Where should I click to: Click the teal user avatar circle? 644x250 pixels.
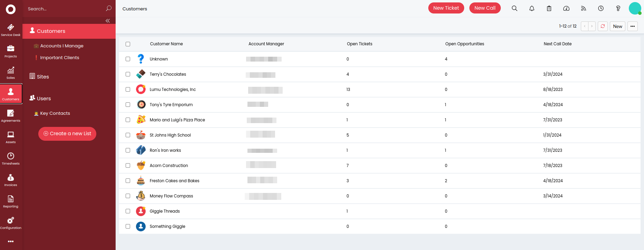pos(635,8)
